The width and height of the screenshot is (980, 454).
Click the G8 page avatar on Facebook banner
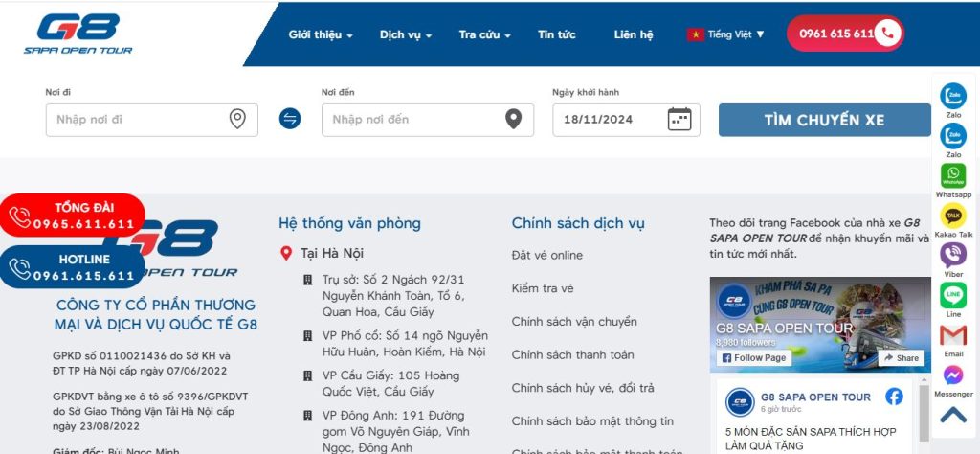[734, 301]
